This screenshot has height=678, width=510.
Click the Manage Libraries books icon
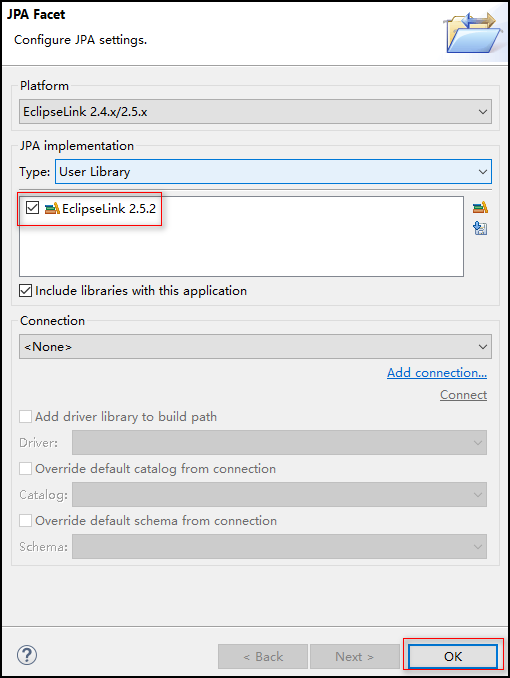[480, 208]
